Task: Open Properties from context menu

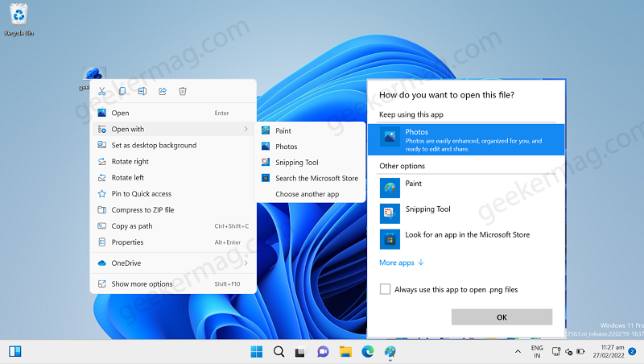Action: click(x=173, y=242)
